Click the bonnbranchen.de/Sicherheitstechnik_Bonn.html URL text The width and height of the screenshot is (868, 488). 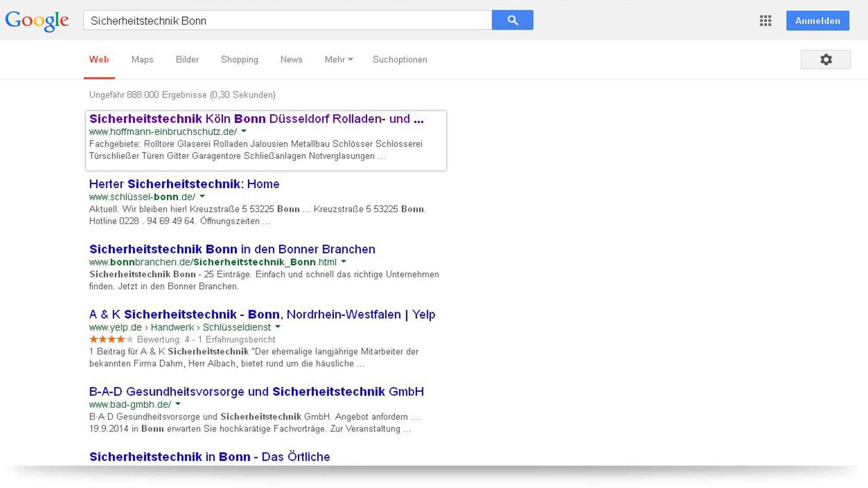point(212,262)
